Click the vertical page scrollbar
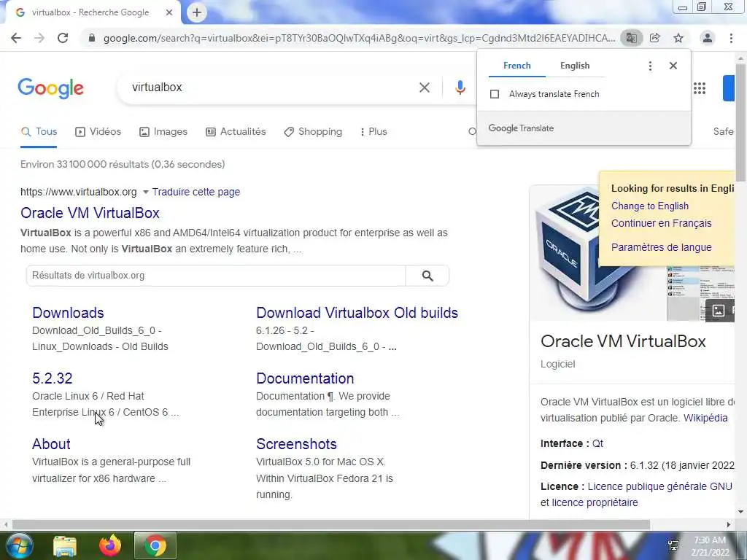Image resolution: width=747 pixels, height=560 pixels. click(741, 122)
